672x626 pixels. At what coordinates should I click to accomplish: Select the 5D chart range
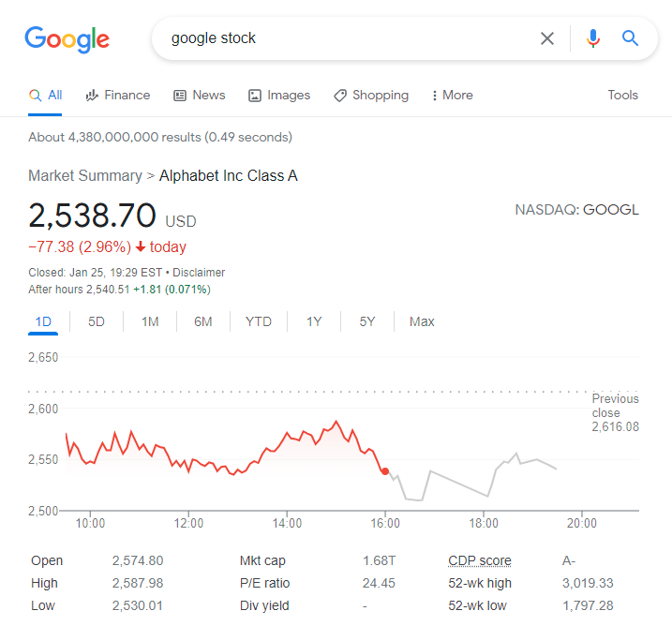pyautogui.click(x=97, y=321)
